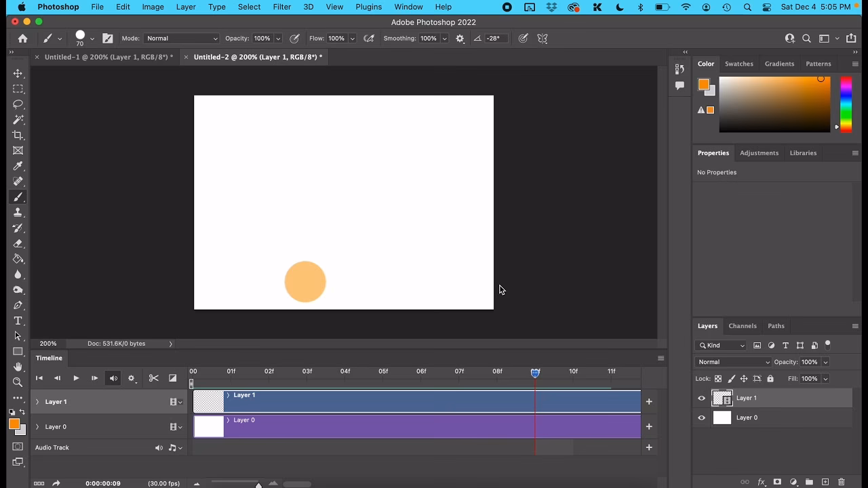This screenshot has height=488, width=868.
Task: Enable transparent pixels lock for Layer 1
Action: click(x=718, y=378)
